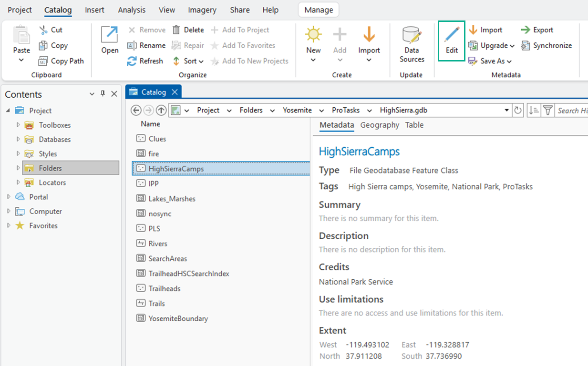The height and width of the screenshot is (366, 588).
Task: Switch to the Geography tab
Action: [x=380, y=125]
